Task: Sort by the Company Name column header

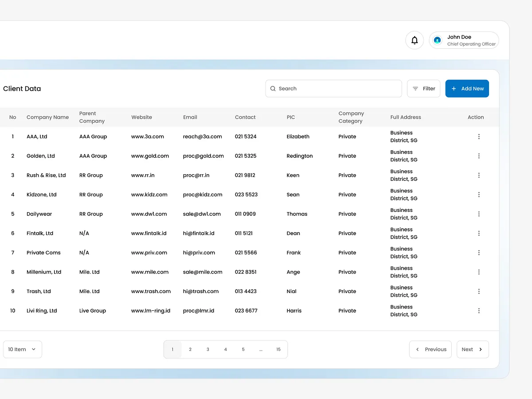Action: pos(47,117)
